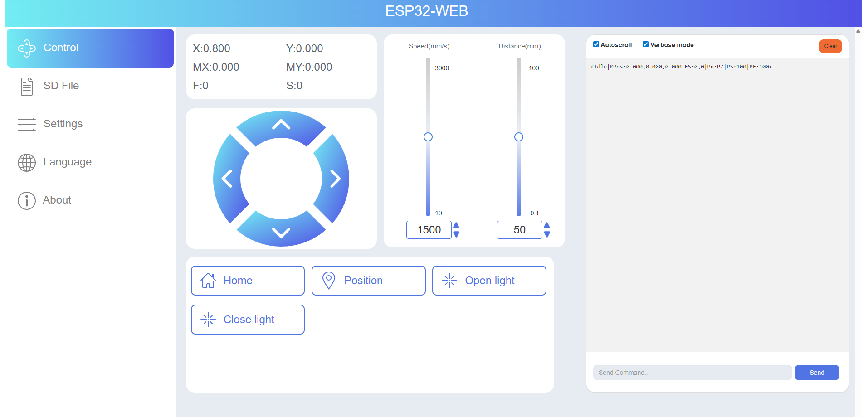The width and height of the screenshot is (868, 417).
Task: Click the Close light button
Action: click(248, 320)
